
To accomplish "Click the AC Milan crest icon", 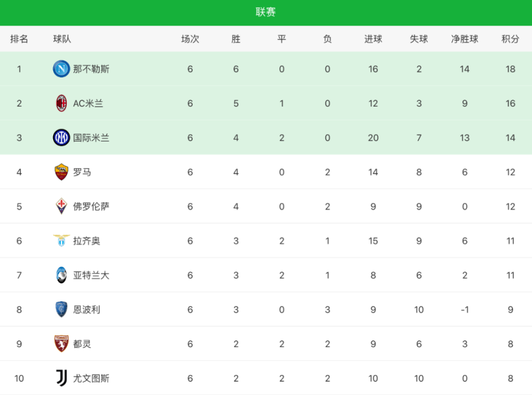I will pos(61,103).
